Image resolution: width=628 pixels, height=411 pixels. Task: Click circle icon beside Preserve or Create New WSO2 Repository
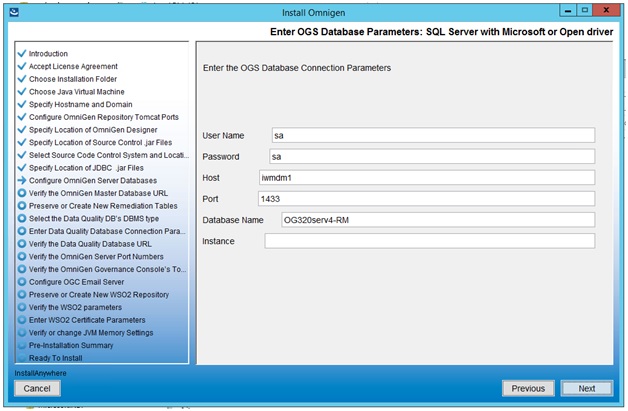22,294
